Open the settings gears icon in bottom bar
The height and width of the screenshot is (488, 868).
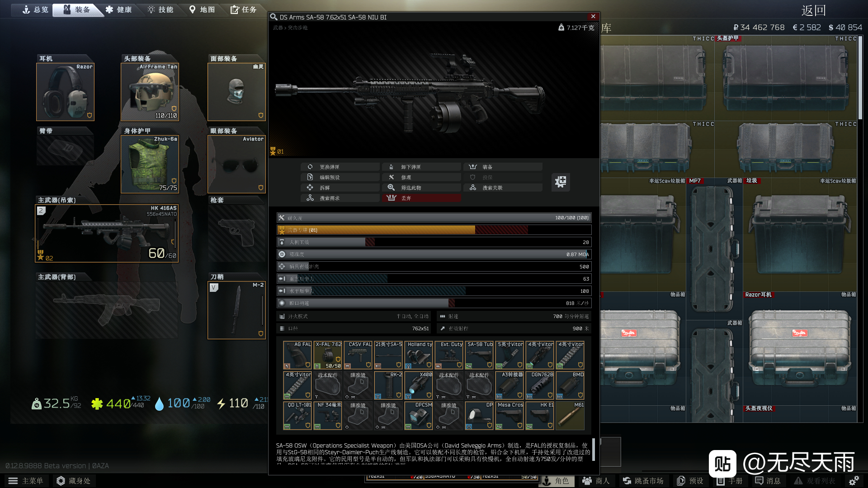(x=854, y=481)
